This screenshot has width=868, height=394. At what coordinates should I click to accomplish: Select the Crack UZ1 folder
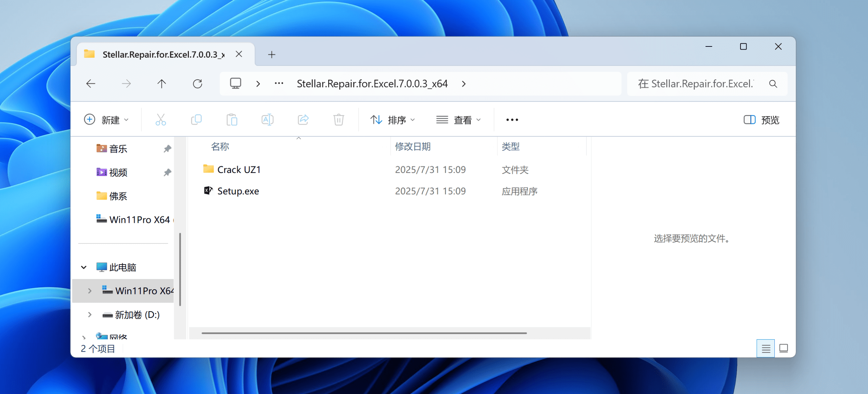click(x=239, y=170)
